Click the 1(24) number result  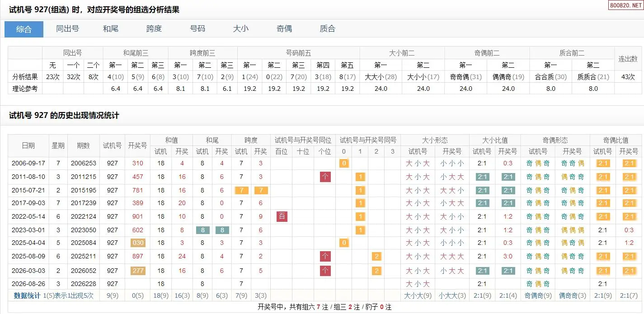pos(250,77)
